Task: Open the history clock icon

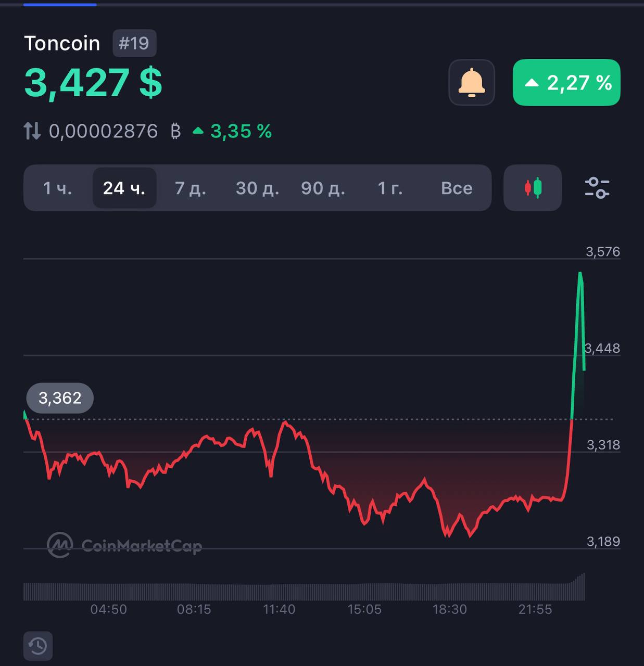Action: [38, 646]
